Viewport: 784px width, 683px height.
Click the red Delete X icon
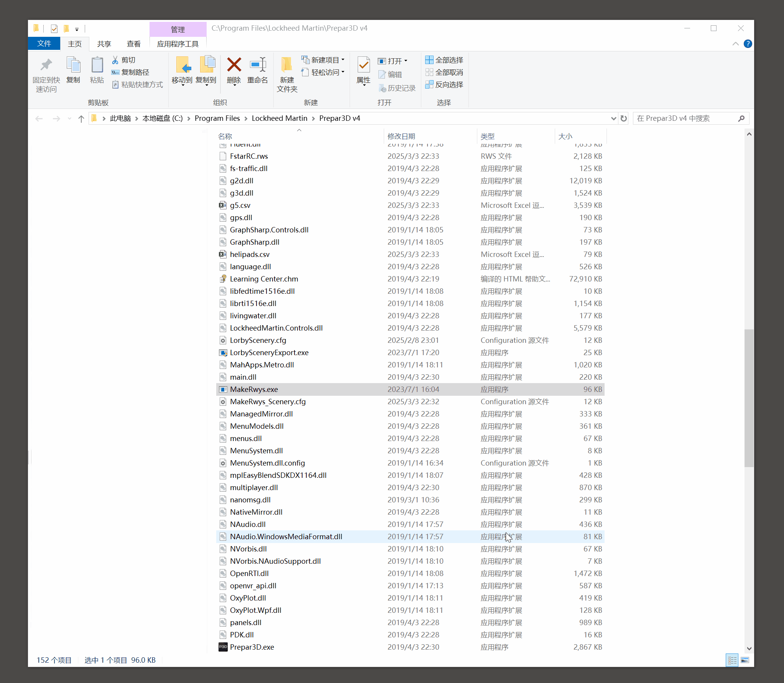pos(234,65)
